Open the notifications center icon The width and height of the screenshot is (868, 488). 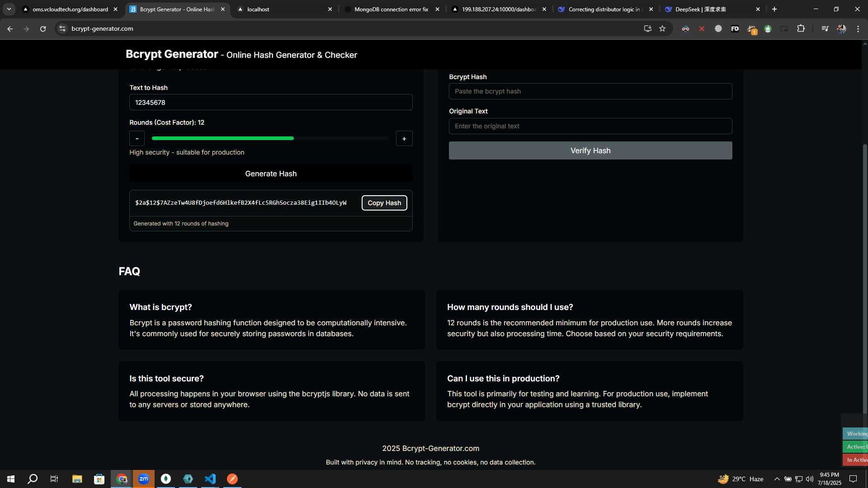pos(853,479)
